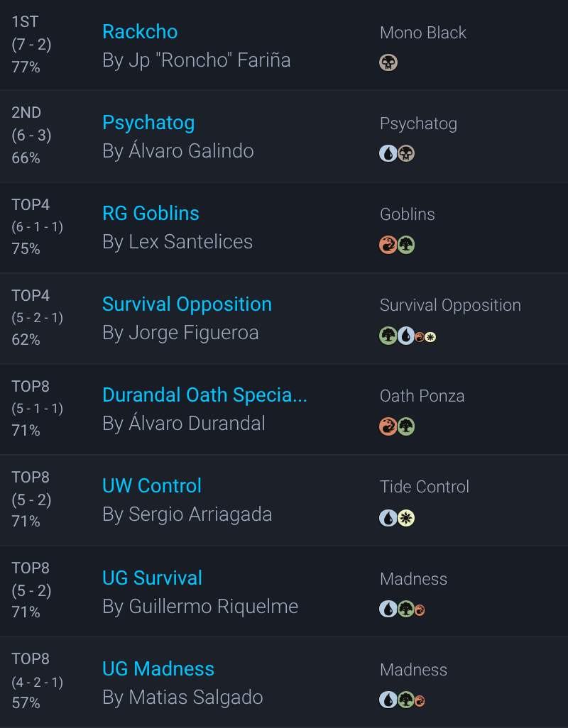Click the black mana icon for Rackcho
This screenshot has width=568, height=728.
tap(388, 62)
